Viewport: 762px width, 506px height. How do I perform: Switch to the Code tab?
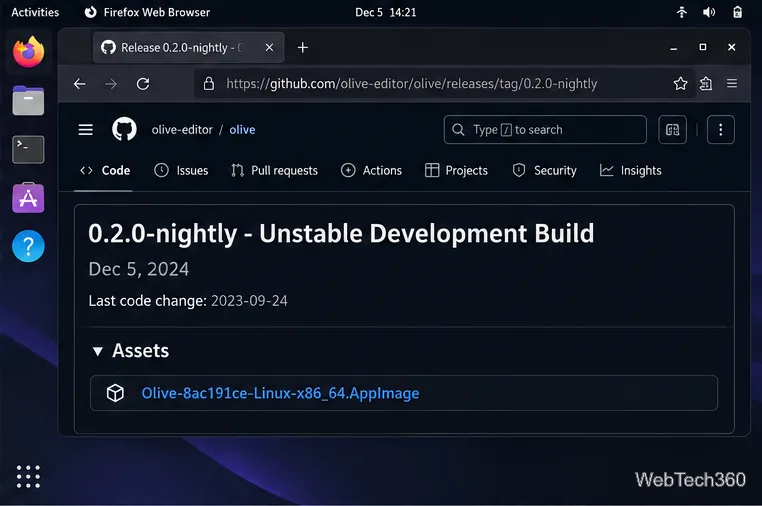point(105,171)
